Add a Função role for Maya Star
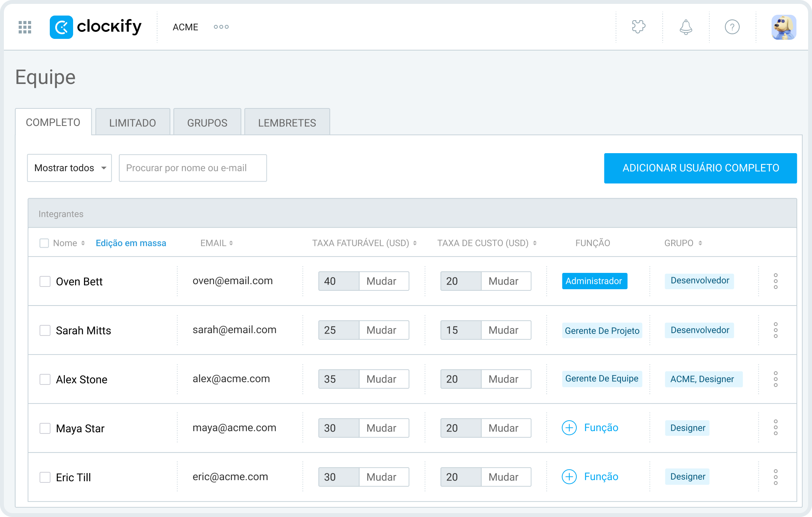 tap(590, 428)
